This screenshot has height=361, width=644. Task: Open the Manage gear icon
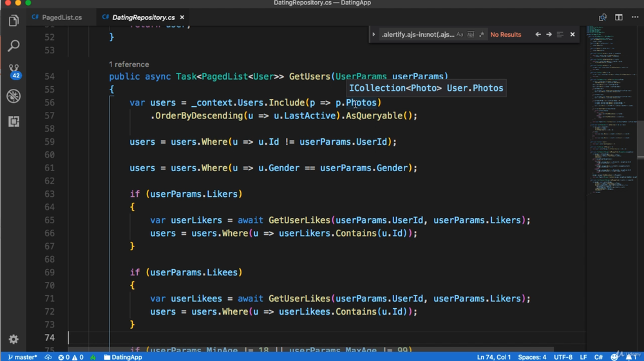14,339
